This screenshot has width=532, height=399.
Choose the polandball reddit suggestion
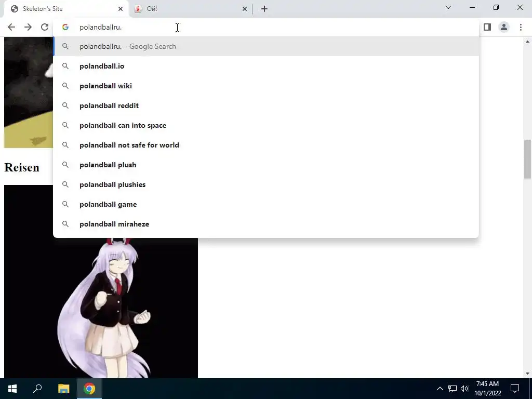[266, 105]
